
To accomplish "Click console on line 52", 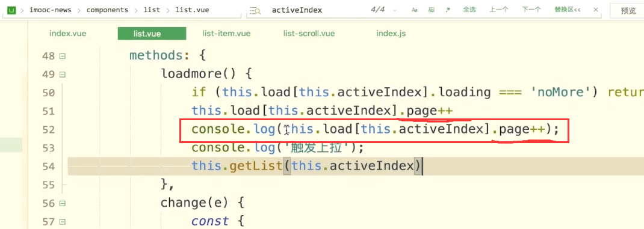I will 218,130.
